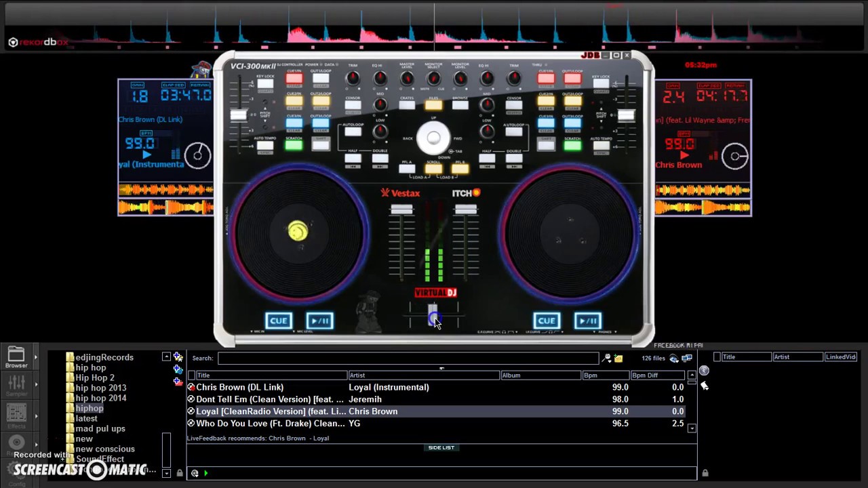Screen dimensions: 868x488
Task: Click the eye view options icon
Action: pyautogui.click(x=674, y=358)
